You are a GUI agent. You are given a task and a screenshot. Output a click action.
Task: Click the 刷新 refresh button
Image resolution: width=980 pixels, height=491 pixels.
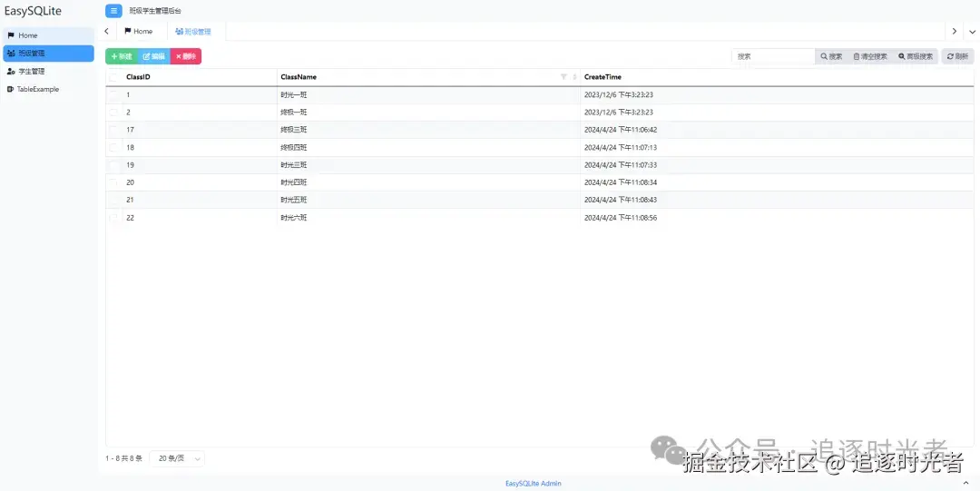(957, 56)
